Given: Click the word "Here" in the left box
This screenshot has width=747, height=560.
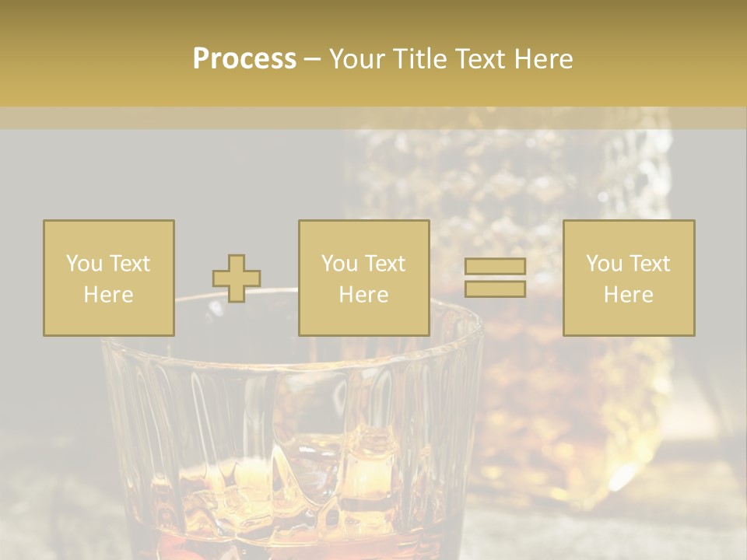Looking at the screenshot, I should pyautogui.click(x=108, y=295).
